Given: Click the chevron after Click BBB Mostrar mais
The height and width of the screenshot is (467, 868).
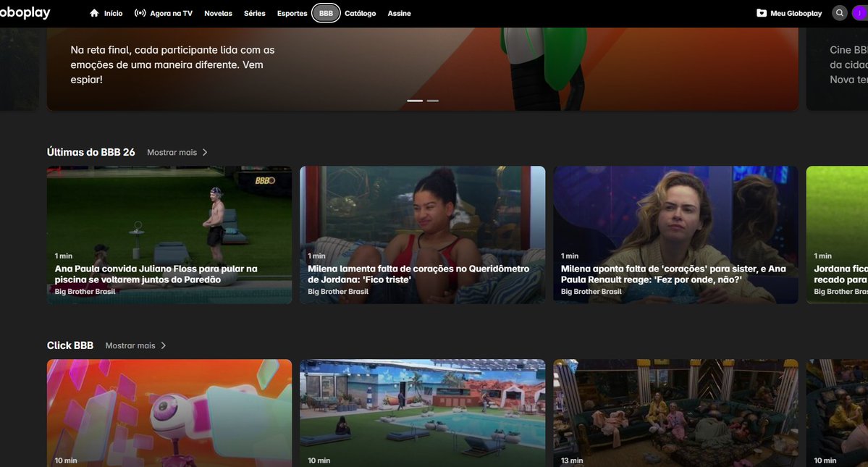Looking at the screenshot, I should tap(164, 345).
